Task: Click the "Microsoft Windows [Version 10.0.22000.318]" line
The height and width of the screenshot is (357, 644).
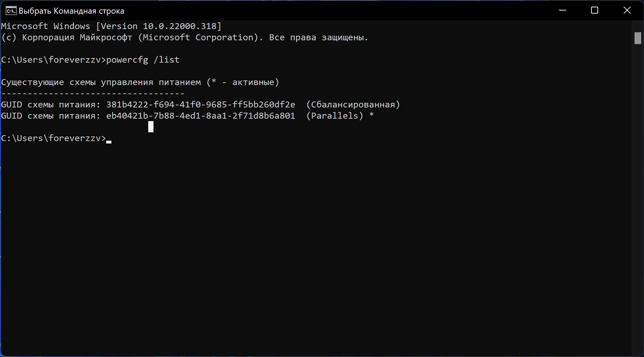Action: (111, 26)
